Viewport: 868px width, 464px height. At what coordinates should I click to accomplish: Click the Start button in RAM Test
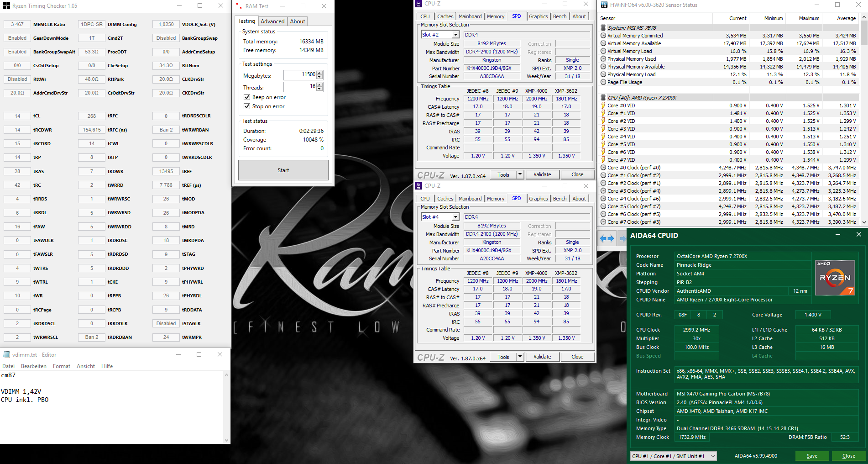tap(283, 170)
